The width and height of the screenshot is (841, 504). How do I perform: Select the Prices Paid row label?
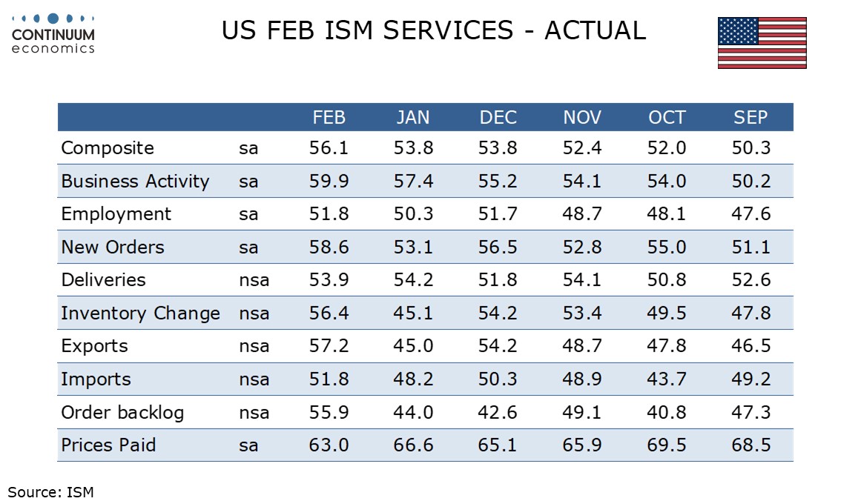[108, 445]
